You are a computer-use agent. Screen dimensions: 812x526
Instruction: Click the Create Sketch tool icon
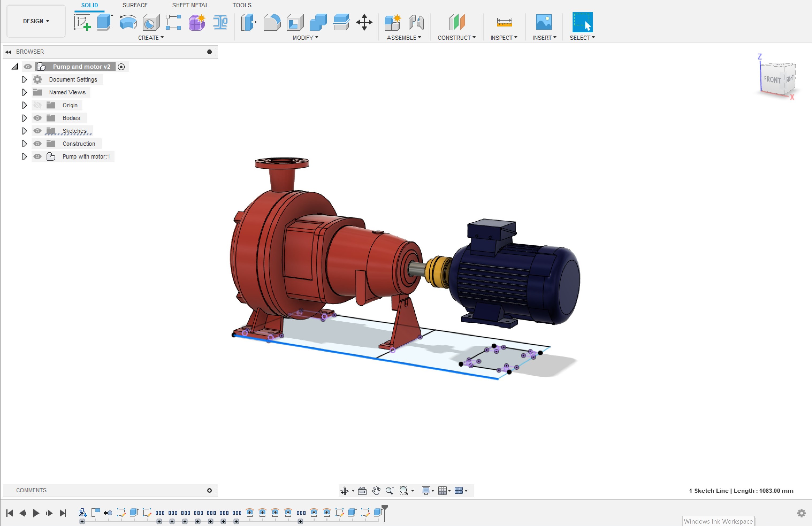pyautogui.click(x=82, y=22)
